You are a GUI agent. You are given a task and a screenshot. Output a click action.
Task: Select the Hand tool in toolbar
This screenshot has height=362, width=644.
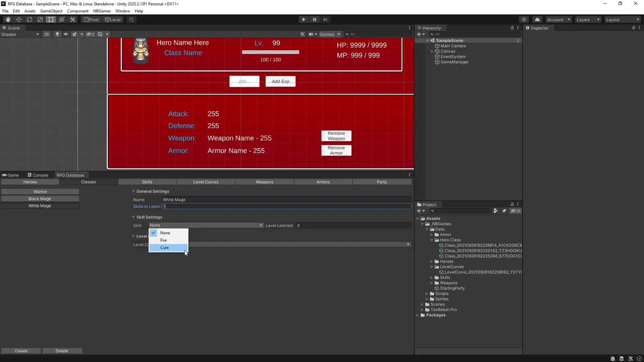pos(8,19)
